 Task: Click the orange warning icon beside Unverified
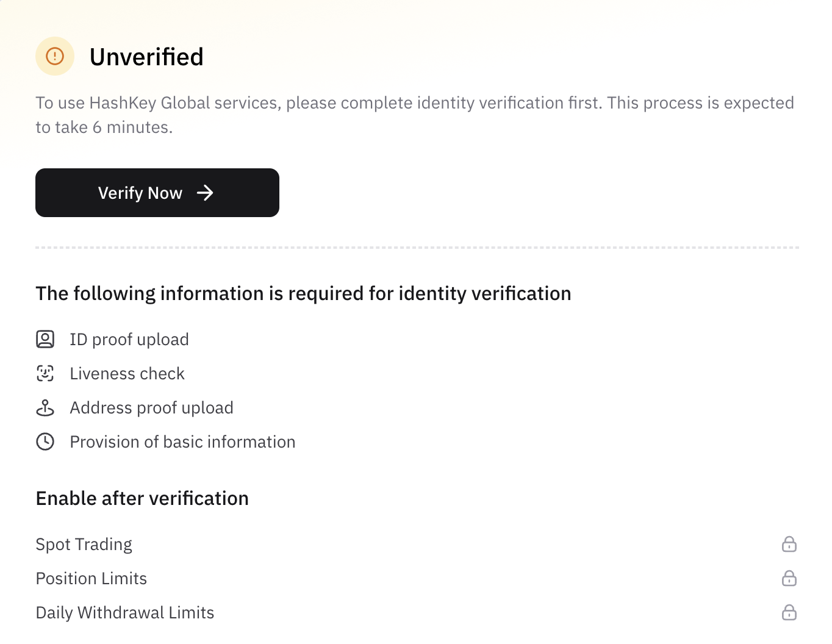pyautogui.click(x=55, y=56)
